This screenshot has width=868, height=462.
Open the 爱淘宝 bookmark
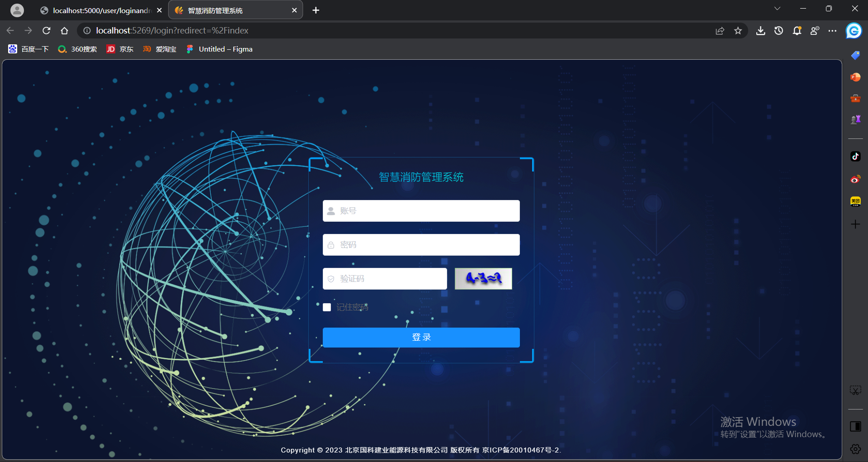pos(159,49)
